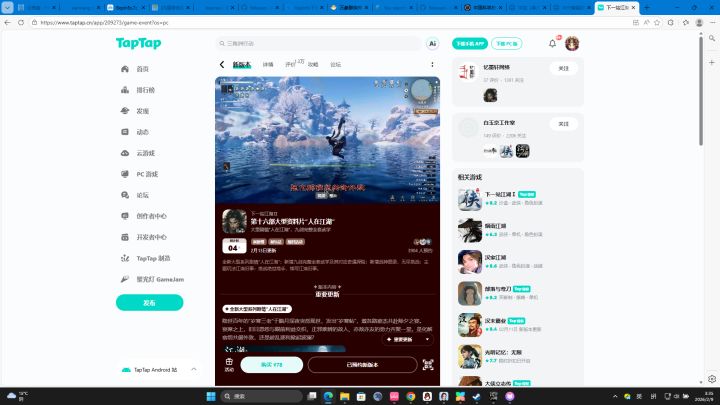The image size is (720, 405).
Task: Click the green 发布 publish button
Action: [149, 303]
